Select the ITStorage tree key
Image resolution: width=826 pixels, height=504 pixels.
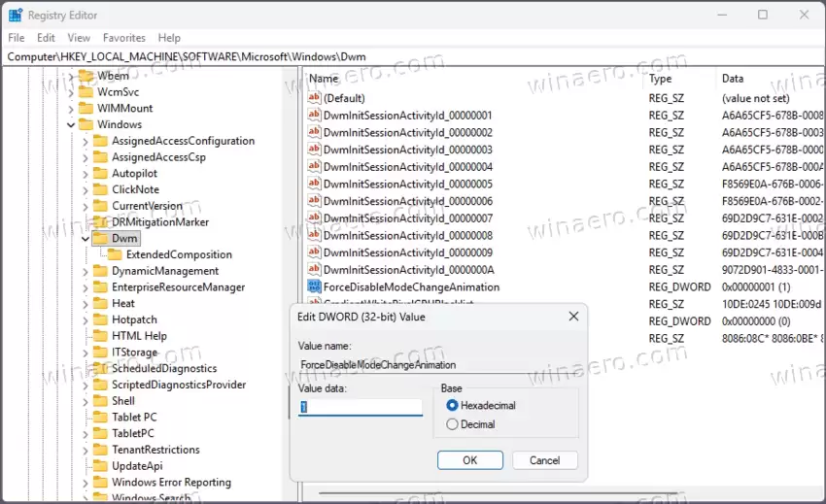coord(134,353)
